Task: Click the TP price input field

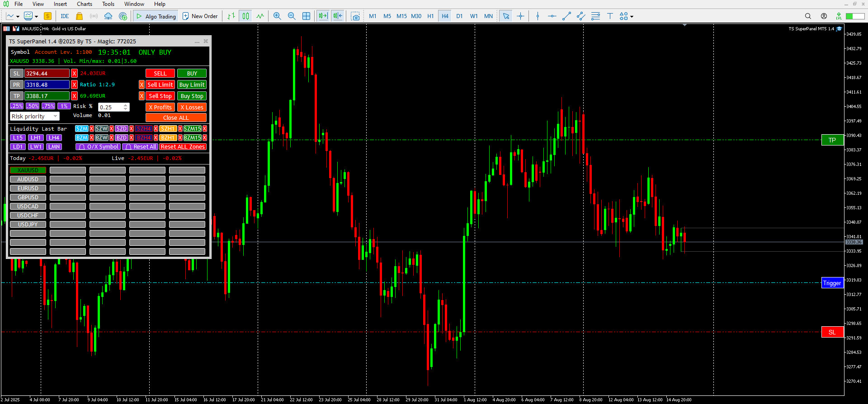Action: point(47,96)
